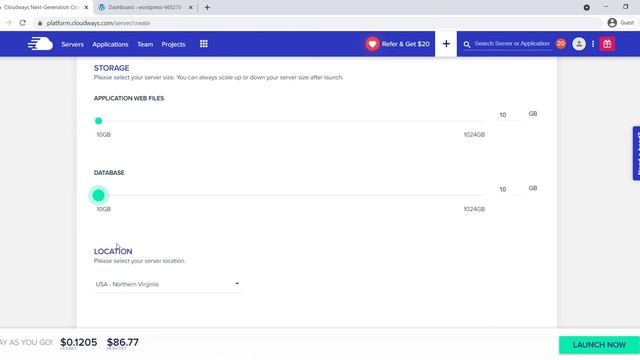Click the Database storage slider handle
This screenshot has width=640, height=360.
click(98, 195)
